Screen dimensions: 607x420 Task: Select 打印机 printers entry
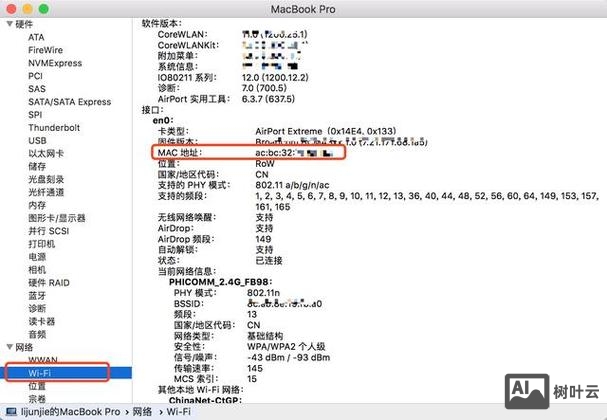tap(41, 244)
